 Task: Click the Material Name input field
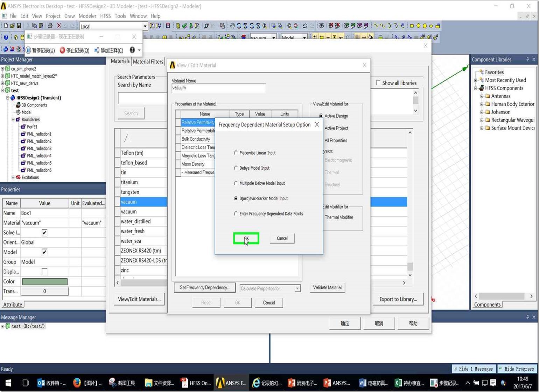pyautogui.click(x=218, y=88)
